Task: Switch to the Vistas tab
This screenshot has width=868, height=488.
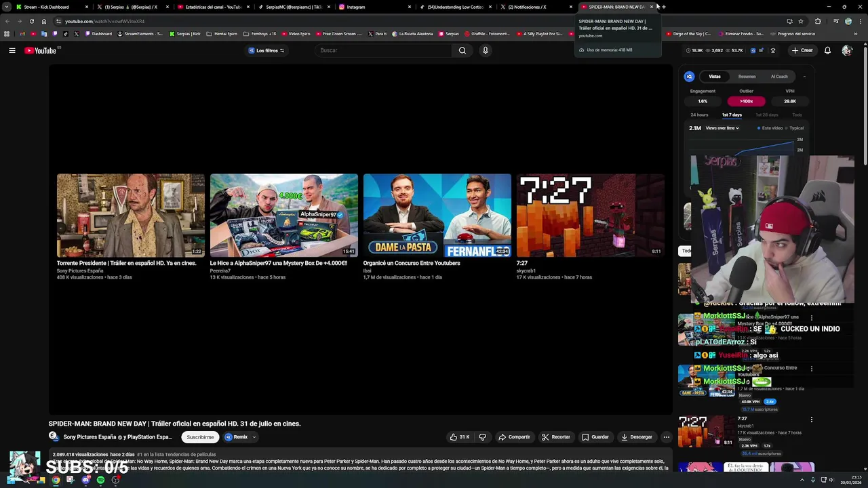Action: [715, 77]
